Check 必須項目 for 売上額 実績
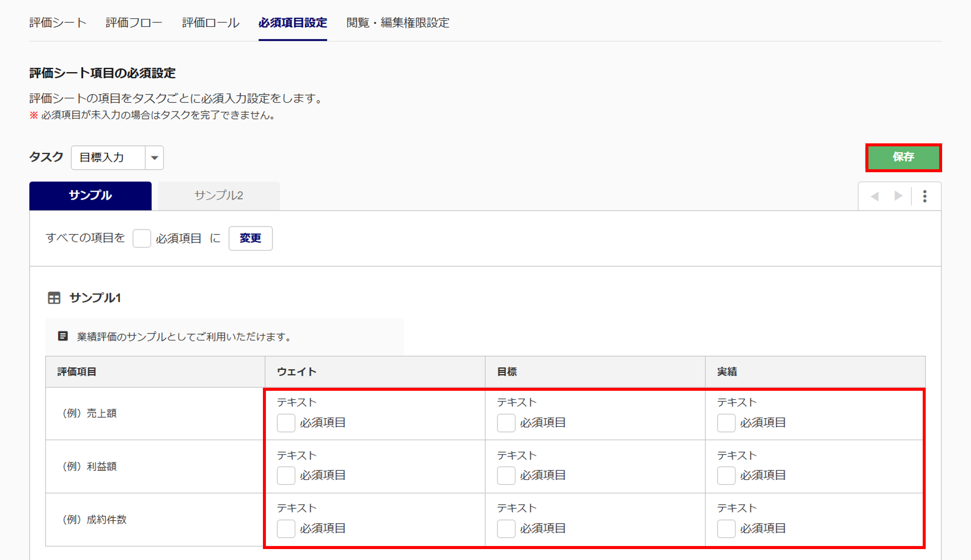Screen dimensions: 971x560 tap(726, 423)
